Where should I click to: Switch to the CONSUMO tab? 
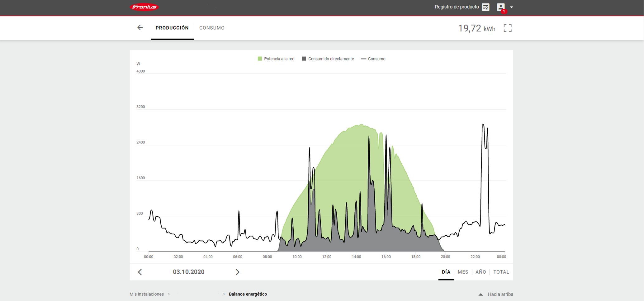(212, 28)
